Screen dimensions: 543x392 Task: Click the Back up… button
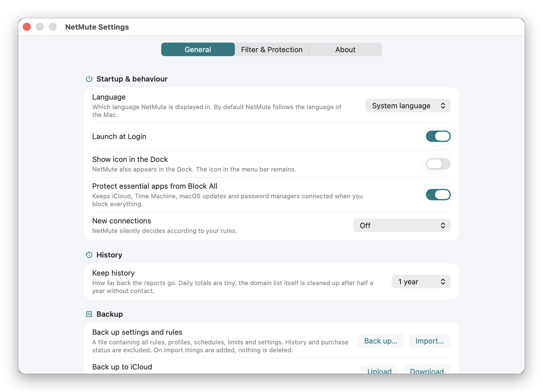pyautogui.click(x=381, y=341)
